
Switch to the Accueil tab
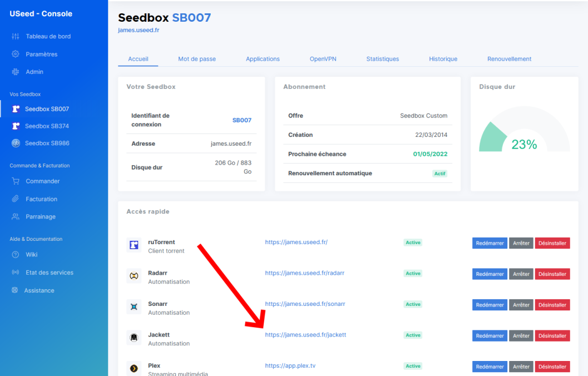tap(138, 59)
